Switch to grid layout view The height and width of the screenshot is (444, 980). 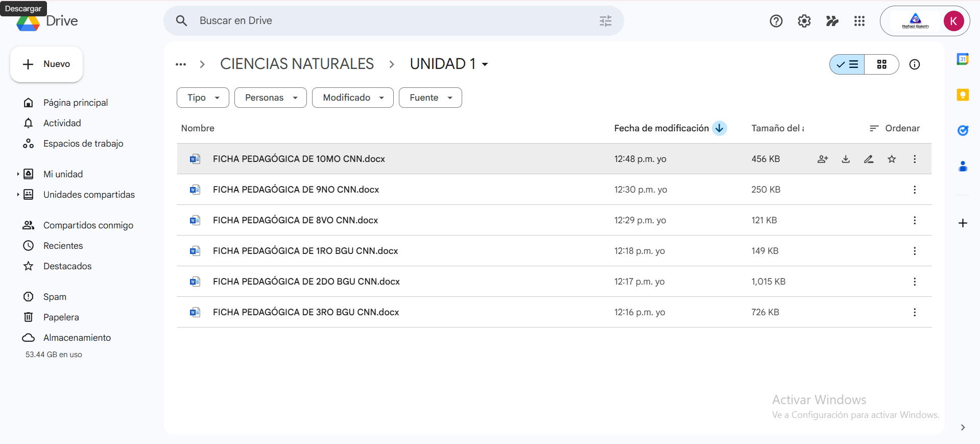coord(881,64)
